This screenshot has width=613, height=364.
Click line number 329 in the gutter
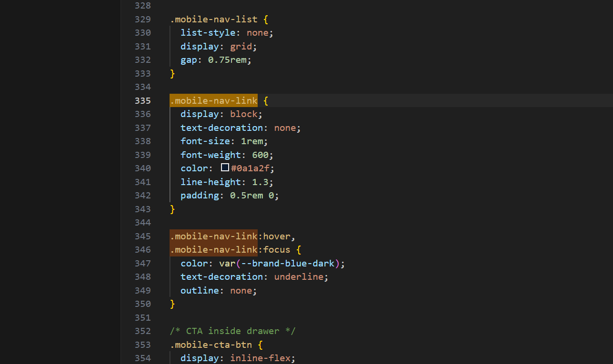coord(143,20)
